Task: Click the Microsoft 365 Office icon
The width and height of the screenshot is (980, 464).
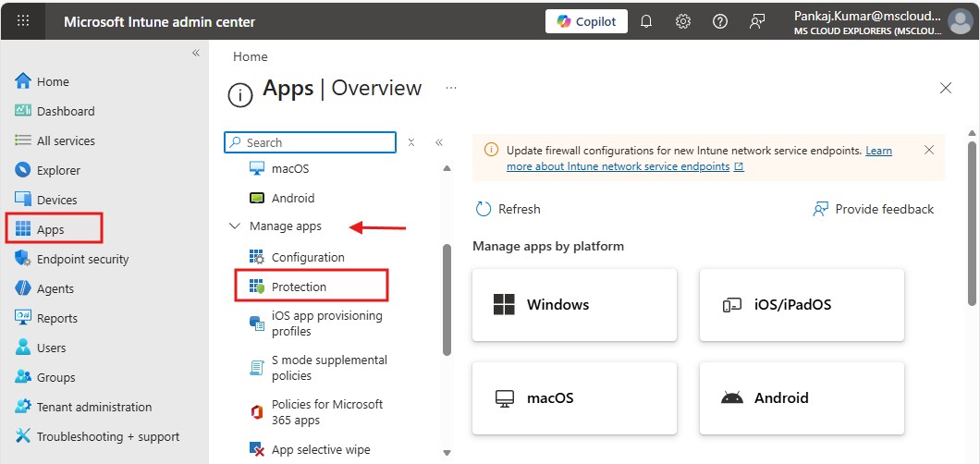Action: point(257,412)
